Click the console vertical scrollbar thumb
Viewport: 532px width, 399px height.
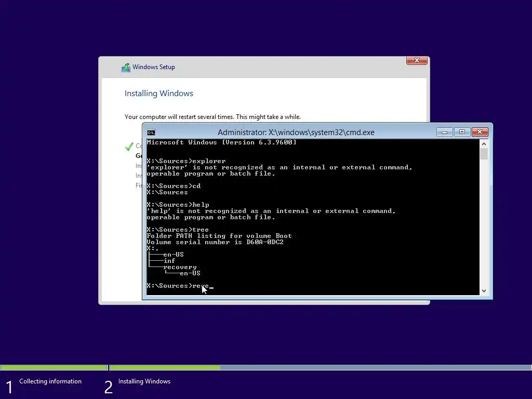[484, 154]
